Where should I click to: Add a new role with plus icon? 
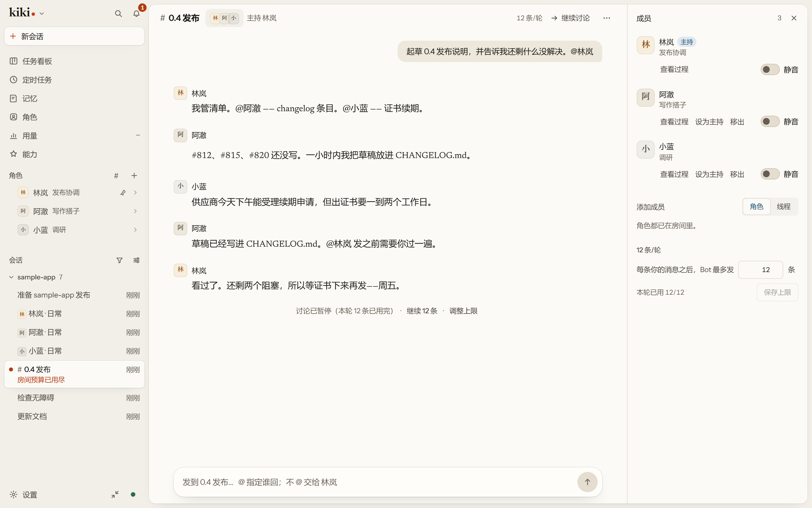(134, 175)
